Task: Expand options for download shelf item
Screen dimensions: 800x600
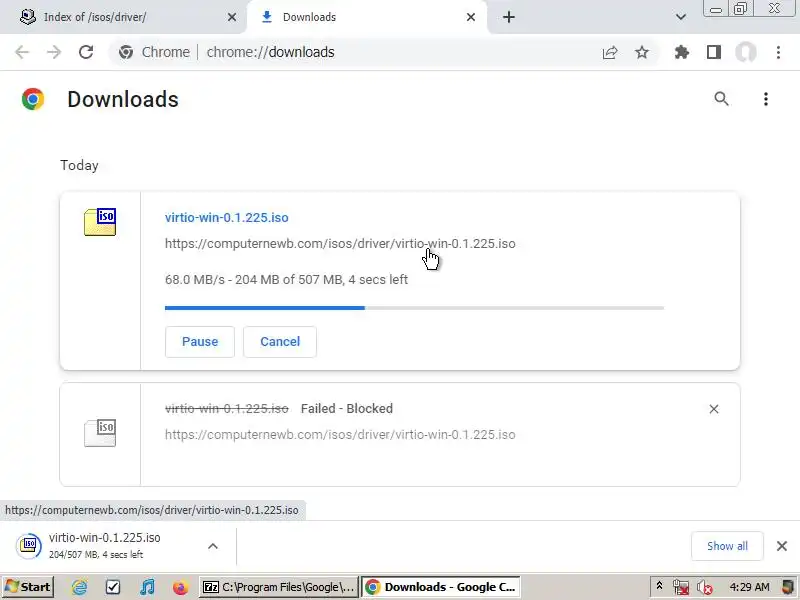Action: pyautogui.click(x=213, y=546)
